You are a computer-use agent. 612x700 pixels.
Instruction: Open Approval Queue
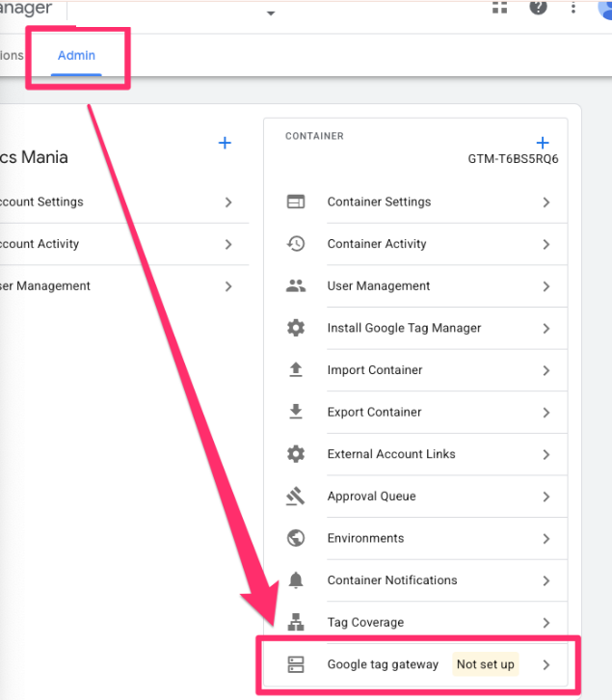(x=415, y=496)
